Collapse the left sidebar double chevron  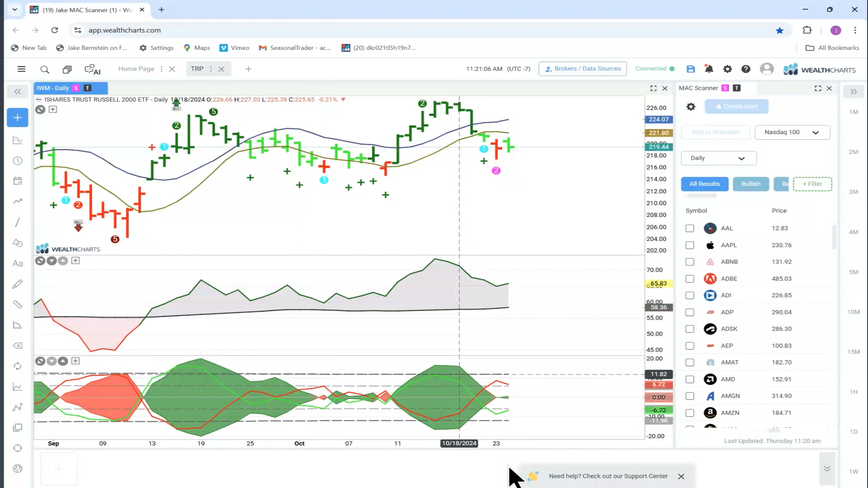(18, 92)
